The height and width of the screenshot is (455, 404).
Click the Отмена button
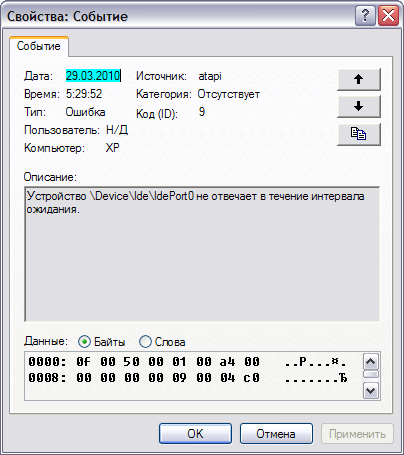coord(276,434)
